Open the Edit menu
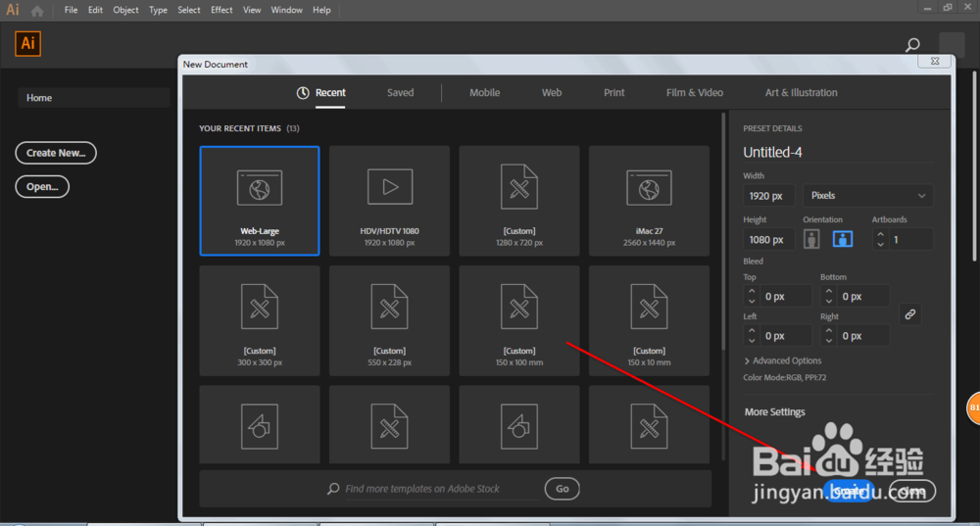 [x=95, y=10]
